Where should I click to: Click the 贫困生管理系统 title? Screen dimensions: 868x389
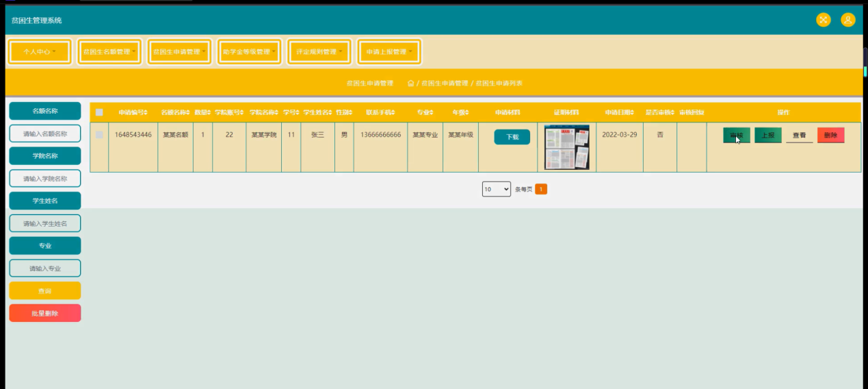pos(37,21)
